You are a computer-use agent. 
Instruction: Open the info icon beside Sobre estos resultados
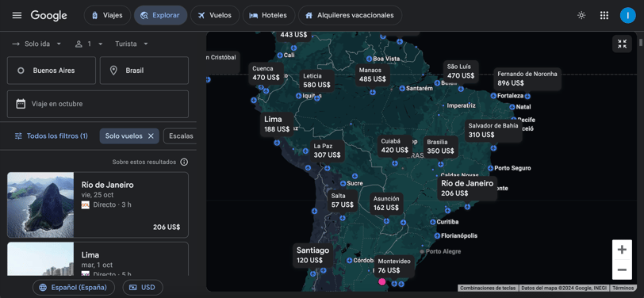coord(184,162)
